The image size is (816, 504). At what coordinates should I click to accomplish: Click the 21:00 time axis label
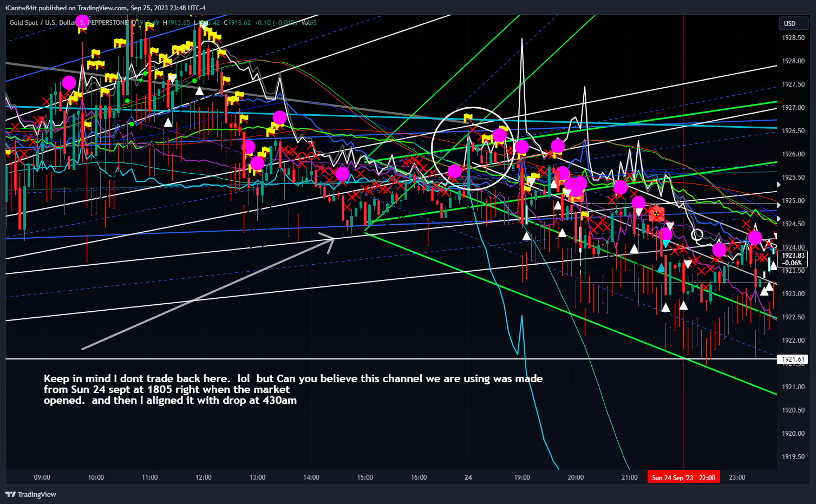click(x=630, y=477)
